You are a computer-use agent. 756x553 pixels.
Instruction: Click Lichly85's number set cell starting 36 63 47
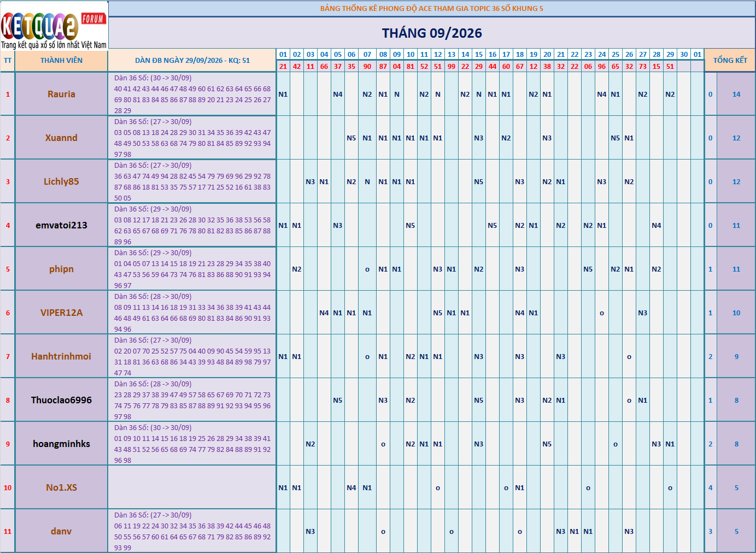pyautogui.click(x=192, y=181)
